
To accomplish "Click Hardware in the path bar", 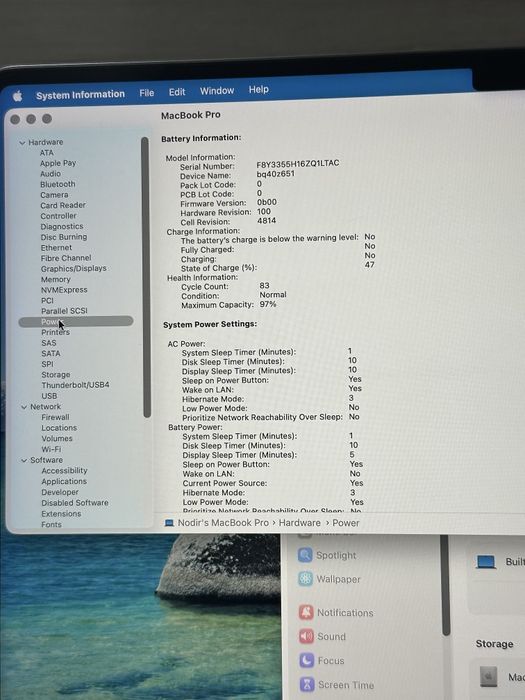I will (x=300, y=523).
